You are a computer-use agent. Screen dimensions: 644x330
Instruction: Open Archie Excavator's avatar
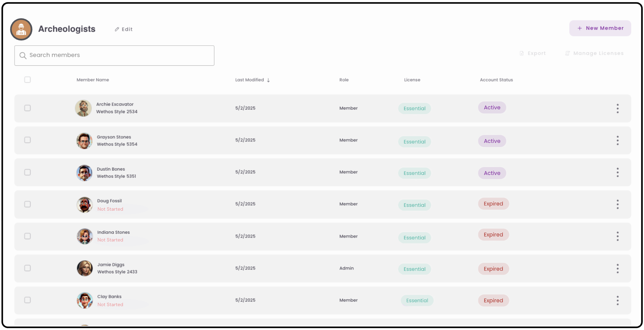[x=83, y=108]
